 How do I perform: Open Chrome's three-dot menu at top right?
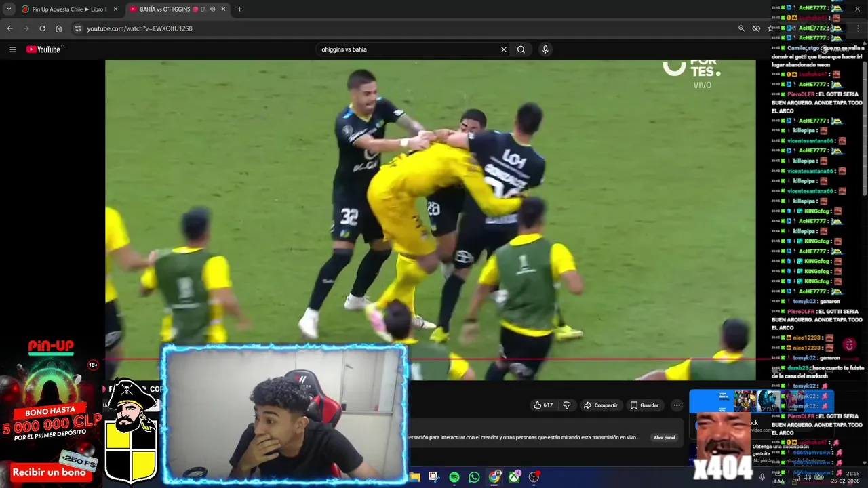[x=857, y=28]
